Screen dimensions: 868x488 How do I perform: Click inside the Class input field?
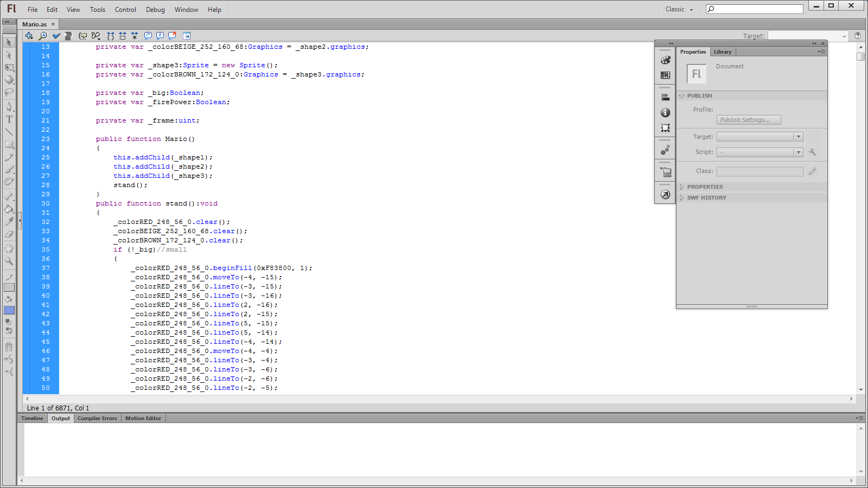(759, 171)
